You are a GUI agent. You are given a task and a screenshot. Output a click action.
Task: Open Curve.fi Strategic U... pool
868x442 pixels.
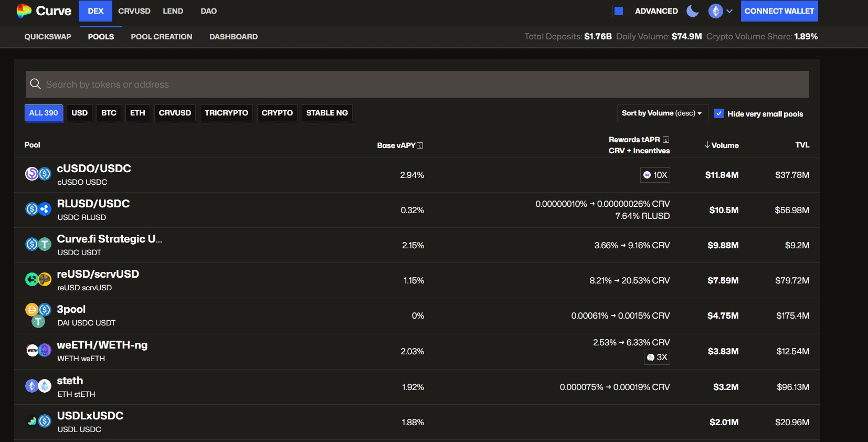click(x=109, y=239)
